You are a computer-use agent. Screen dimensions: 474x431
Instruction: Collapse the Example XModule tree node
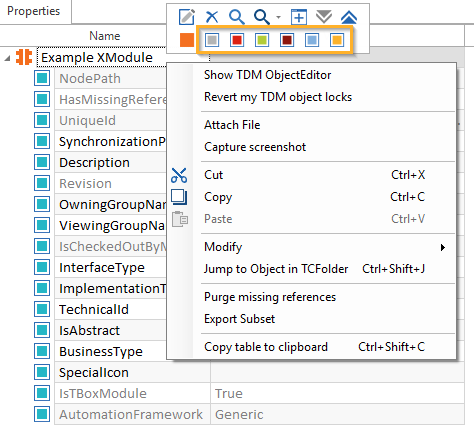7,58
